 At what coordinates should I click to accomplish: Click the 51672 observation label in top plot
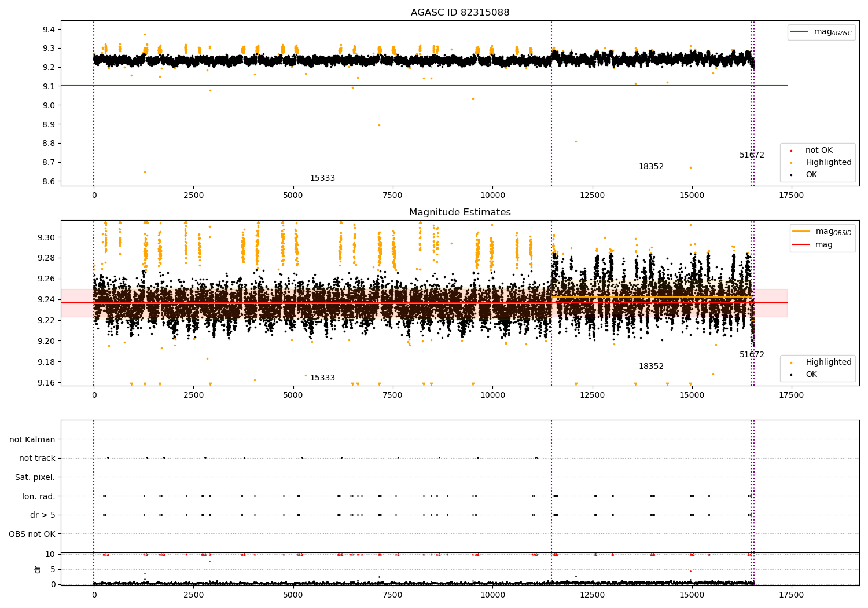click(x=752, y=155)
